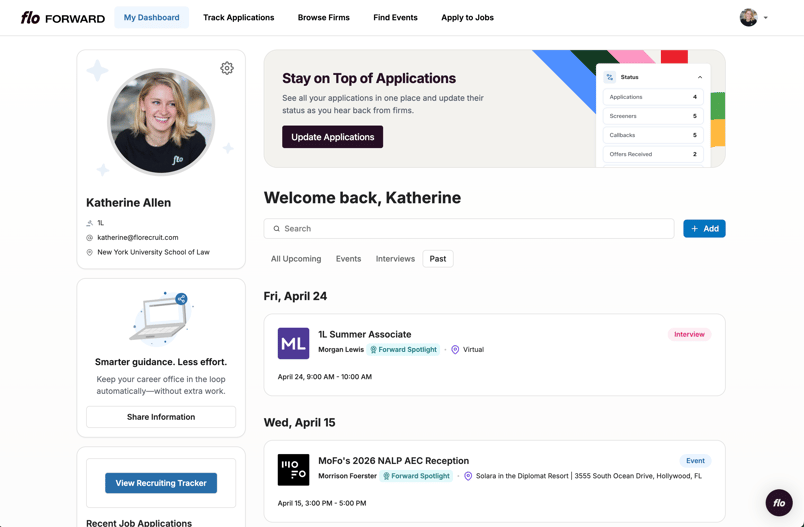Click the Solara location pin icon
Viewport: 804px width, 527px height.
tap(468, 476)
